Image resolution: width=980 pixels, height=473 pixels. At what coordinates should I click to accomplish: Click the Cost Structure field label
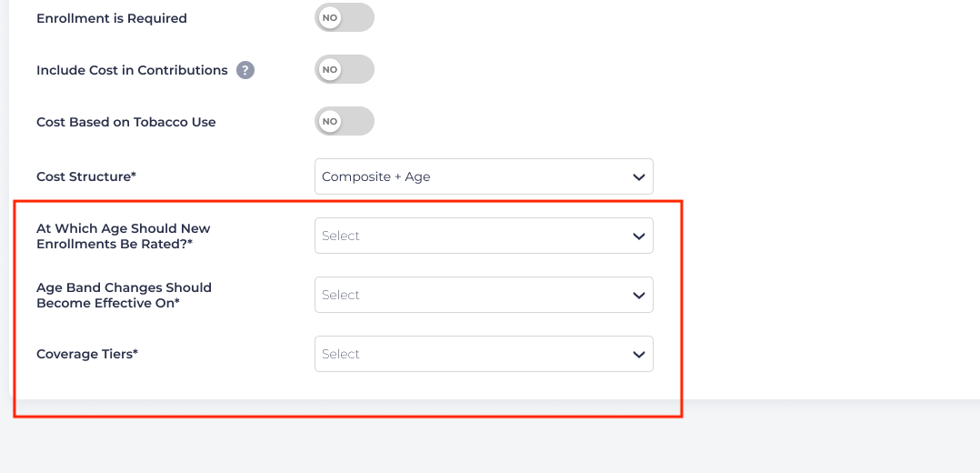[x=86, y=176]
